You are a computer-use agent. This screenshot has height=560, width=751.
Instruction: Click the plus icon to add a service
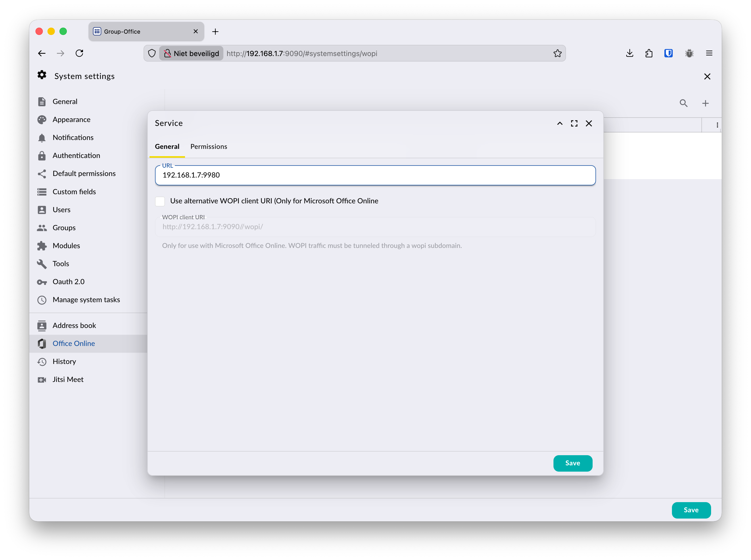(706, 103)
